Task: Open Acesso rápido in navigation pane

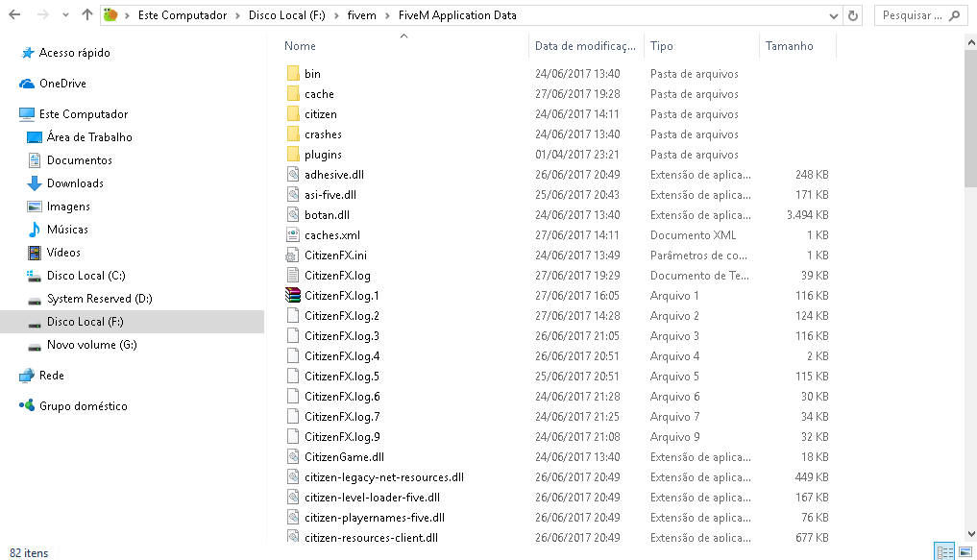Action: click(x=65, y=53)
